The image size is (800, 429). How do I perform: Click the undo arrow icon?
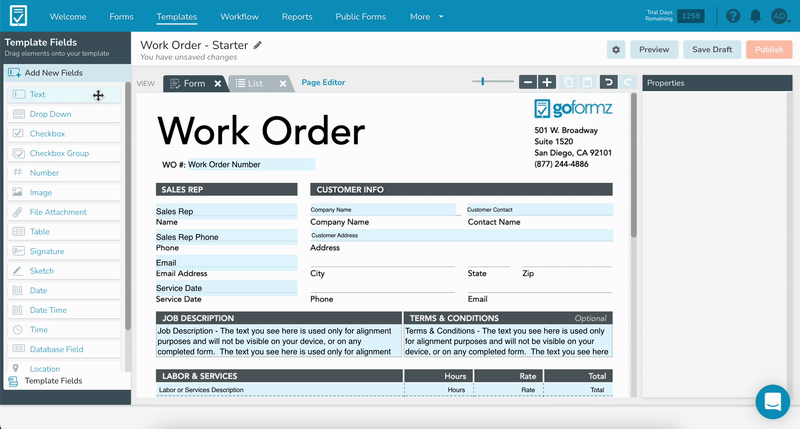tap(608, 82)
